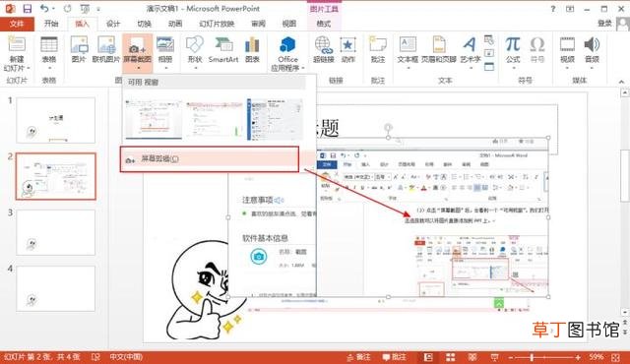Click the Text Box icon
This screenshot has width=630, height=364.
pyautogui.click(x=408, y=44)
